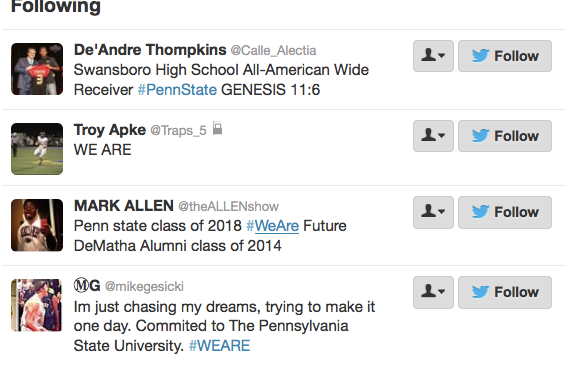Open the @Traps_5 handle
570x373 pixels.
tap(178, 130)
